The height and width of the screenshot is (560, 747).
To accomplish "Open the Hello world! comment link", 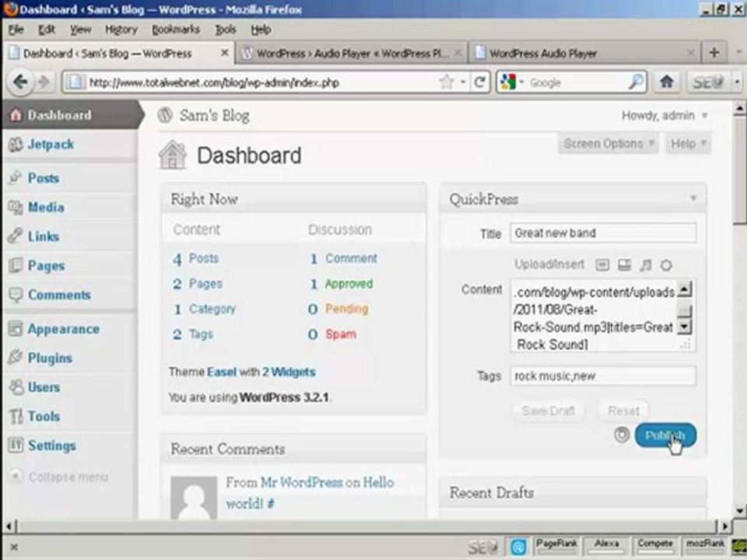I will pyautogui.click(x=310, y=493).
